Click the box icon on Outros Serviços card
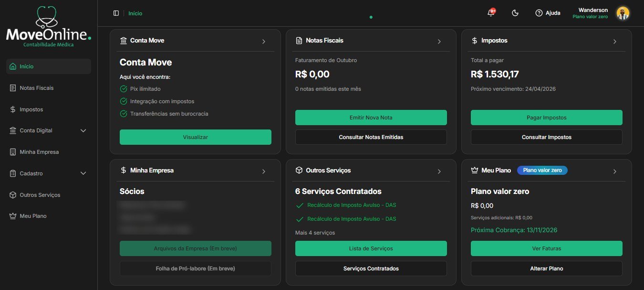 pos(299,170)
